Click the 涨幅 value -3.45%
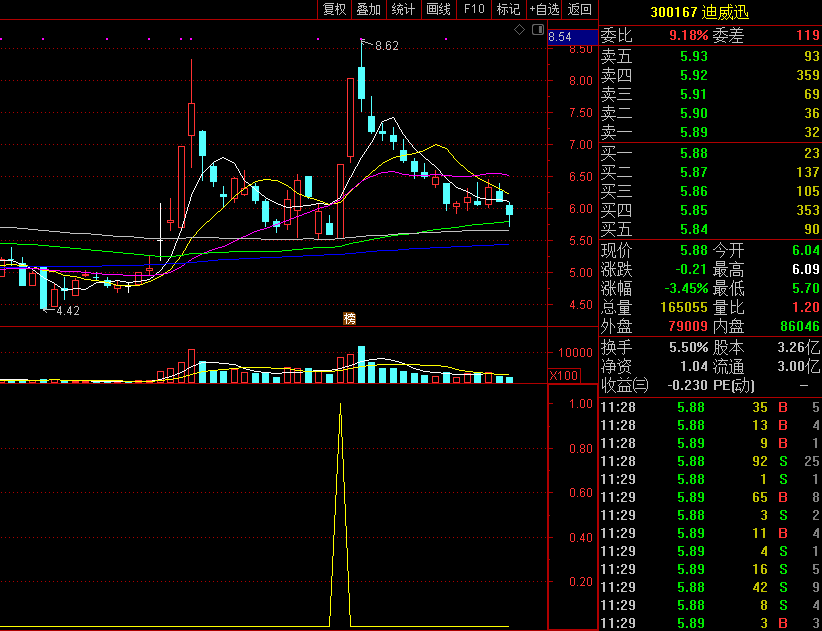The image size is (822, 631). [x=686, y=288]
